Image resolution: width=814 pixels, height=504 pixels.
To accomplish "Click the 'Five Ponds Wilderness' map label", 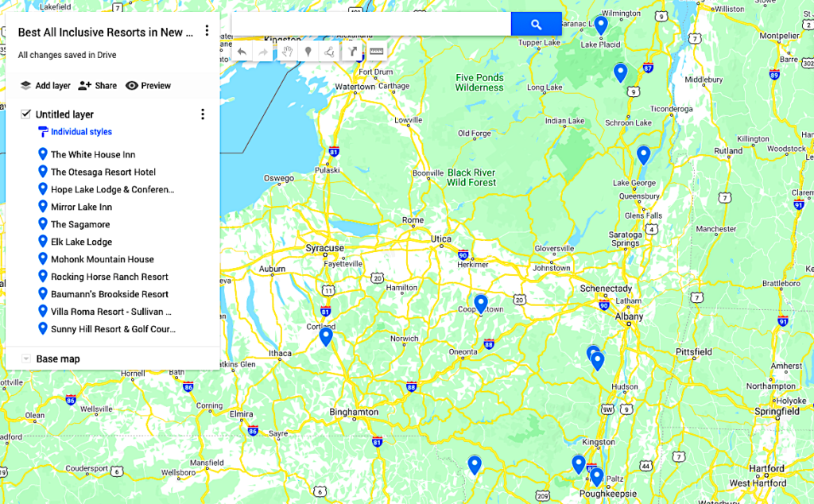I will coord(479,83).
